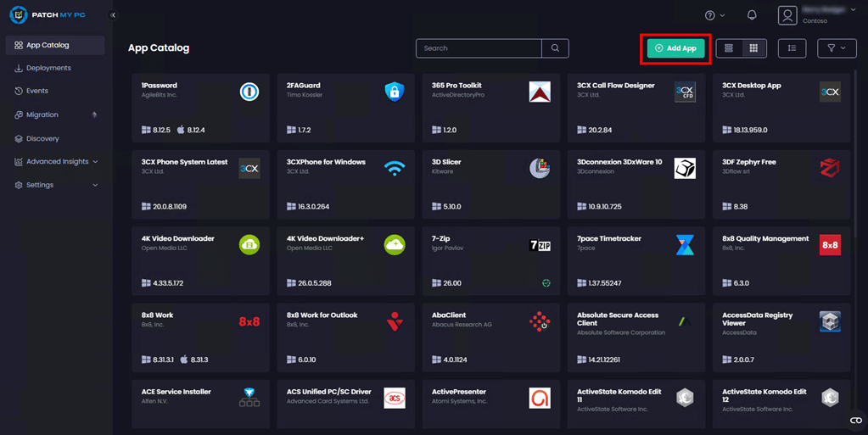Click the search magnifier button
The height and width of the screenshot is (435, 868).
coord(555,48)
